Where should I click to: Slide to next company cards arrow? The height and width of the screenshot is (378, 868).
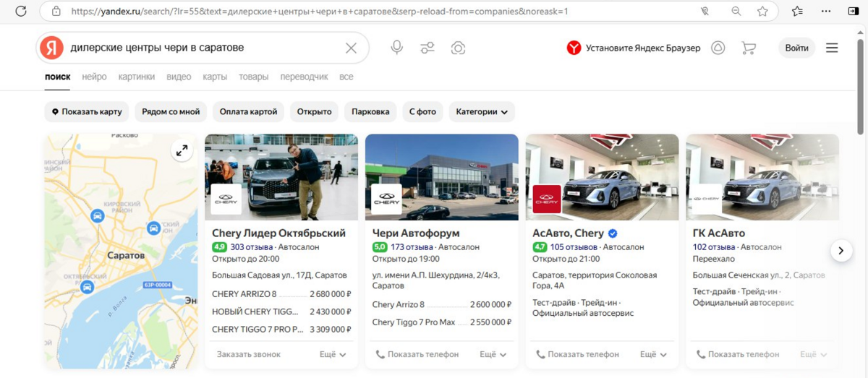[x=841, y=251]
